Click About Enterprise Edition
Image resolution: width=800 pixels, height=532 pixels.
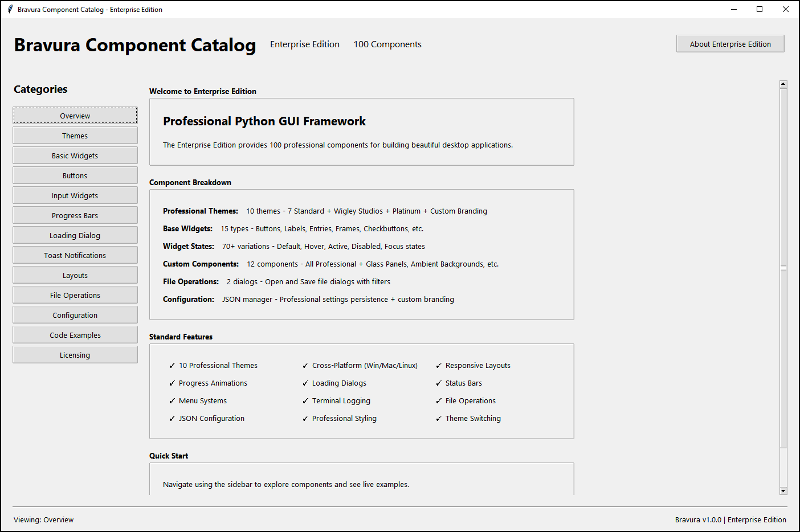pyautogui.click(x=730, y=43)
